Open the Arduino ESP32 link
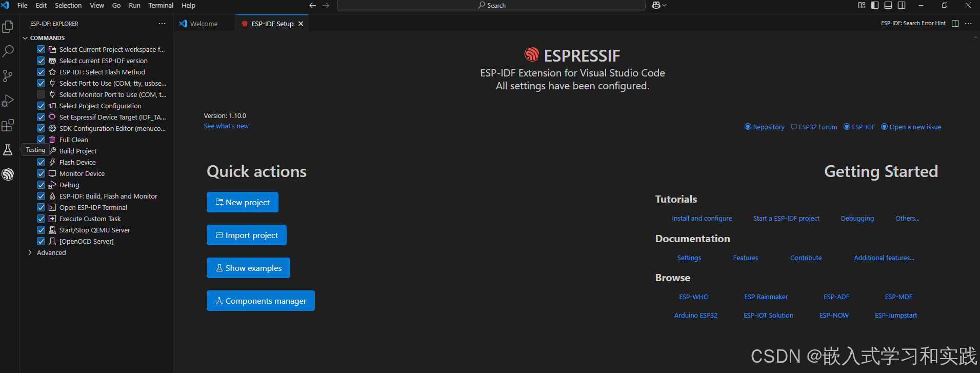The width and height of the screenshot is (980, 373). pyautogui.click(x=696, y=316)
